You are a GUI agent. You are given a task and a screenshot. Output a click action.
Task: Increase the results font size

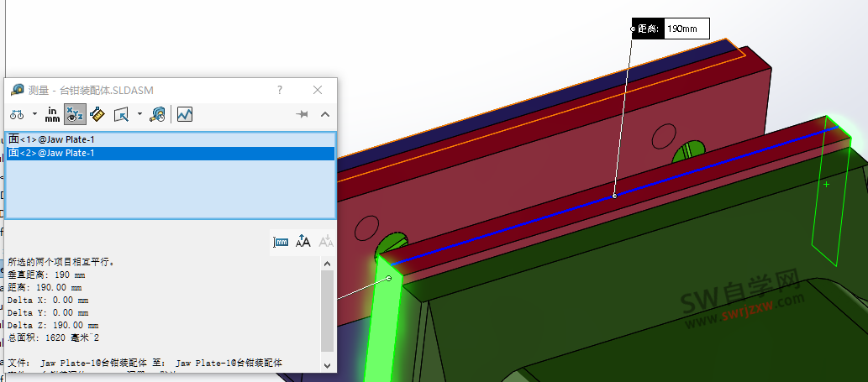[x=303, y=242]
